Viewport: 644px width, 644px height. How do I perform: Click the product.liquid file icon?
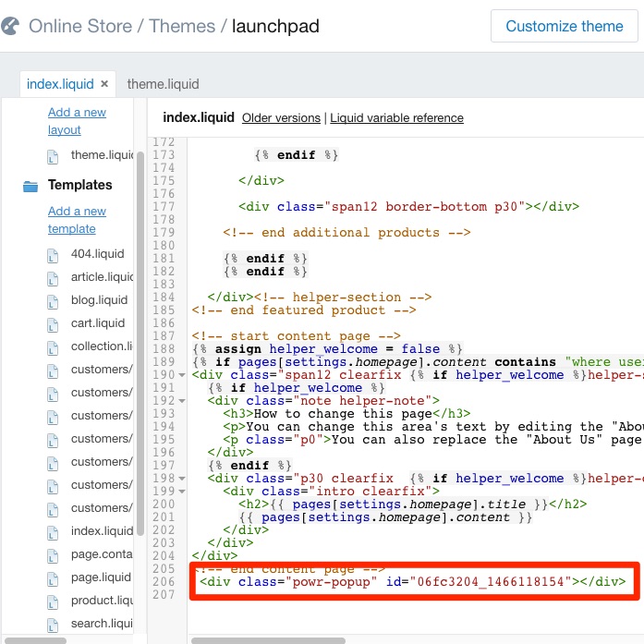tap(52, 602)
